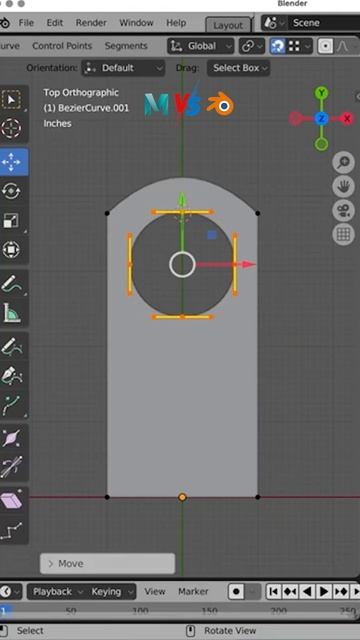Select the Rotate tool
This screenshot has height=640, width=360.
coord(11,191)
